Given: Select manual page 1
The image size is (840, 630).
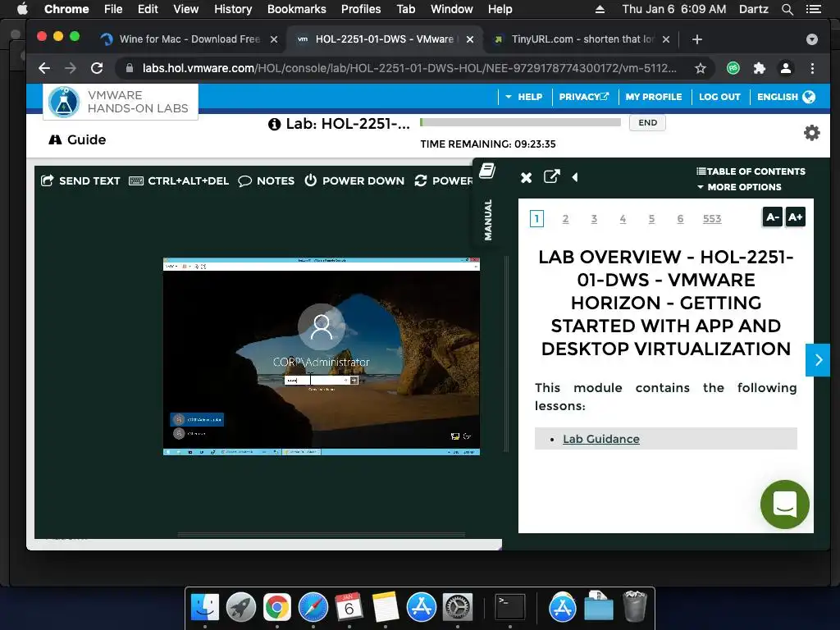Looking at the screenshot, I should click(x=536, y=218).
